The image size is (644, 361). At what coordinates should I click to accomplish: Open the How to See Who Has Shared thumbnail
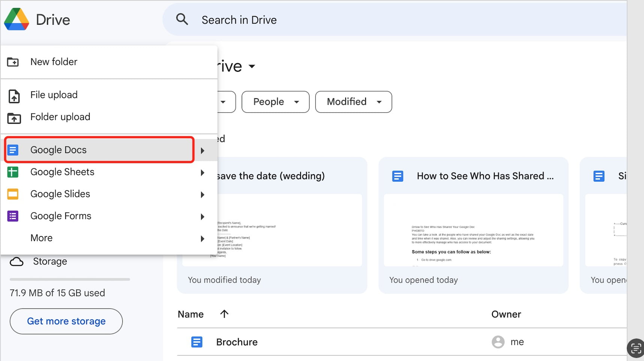(473, 230)
